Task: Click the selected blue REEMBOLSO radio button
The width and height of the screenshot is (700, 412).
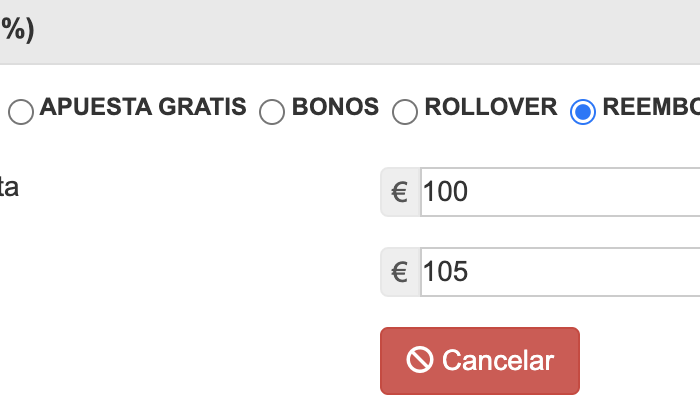Action: coord(583,112)
